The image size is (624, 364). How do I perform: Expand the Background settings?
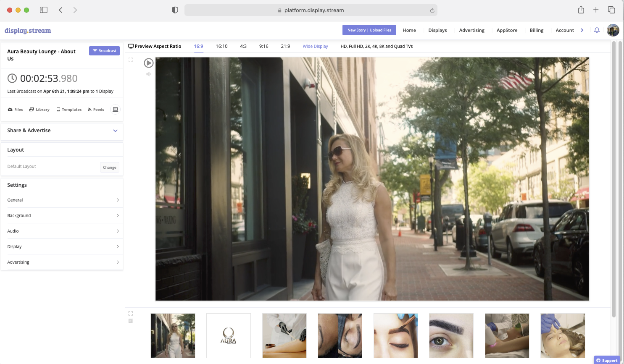[x=62, y=215]
